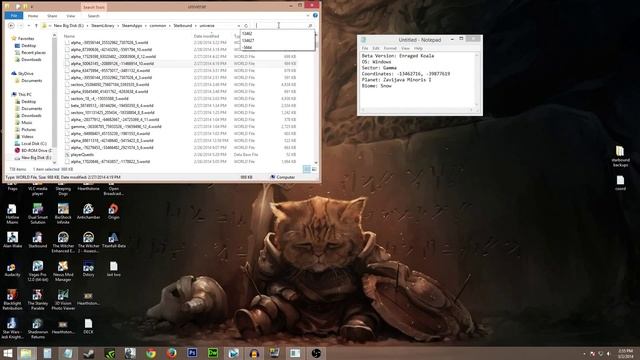Viewport: 640px width, 360px height.
Task: Select the Shadowrun Returns desktop shortcut
Action: click(38, 328)
